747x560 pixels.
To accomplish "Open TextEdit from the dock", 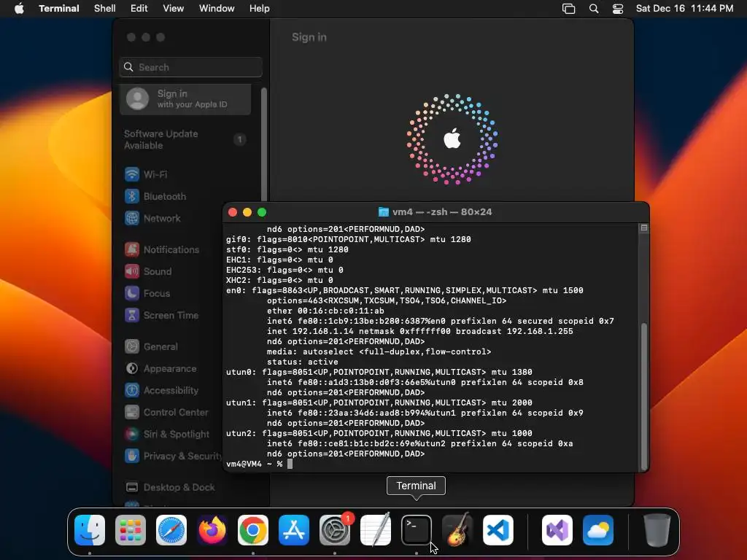I will [x=376, y=530].
